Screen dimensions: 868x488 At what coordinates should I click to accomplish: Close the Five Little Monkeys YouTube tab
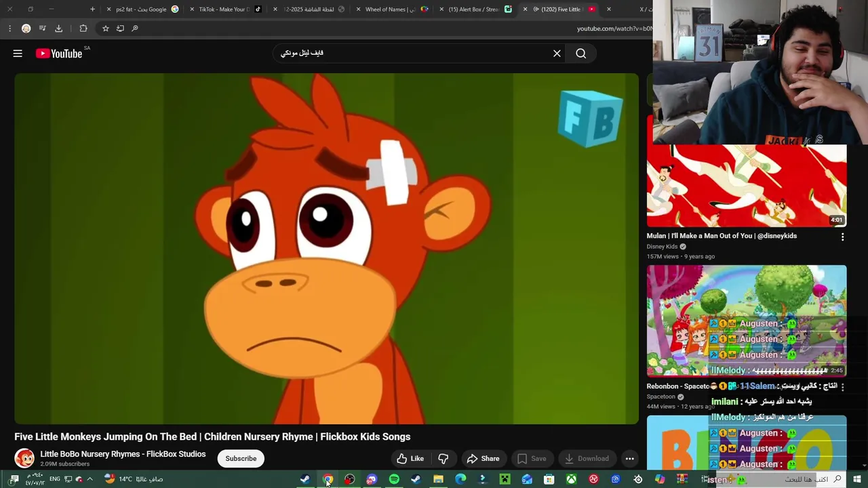coord(525,9)
